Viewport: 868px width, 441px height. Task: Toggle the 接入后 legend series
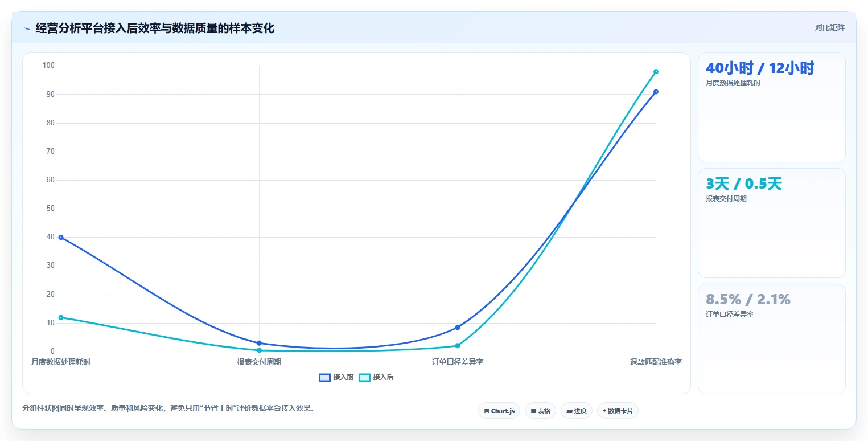376,377
